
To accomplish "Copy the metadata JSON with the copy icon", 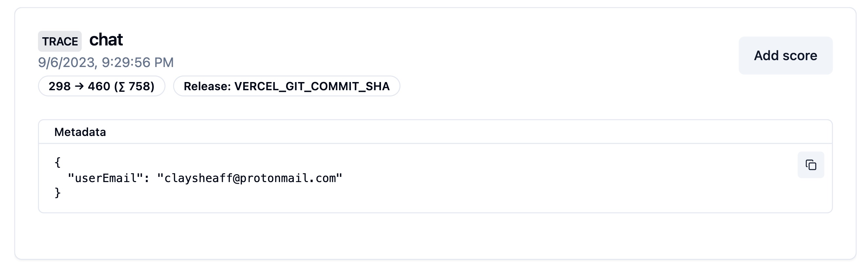I will [810, 165].
